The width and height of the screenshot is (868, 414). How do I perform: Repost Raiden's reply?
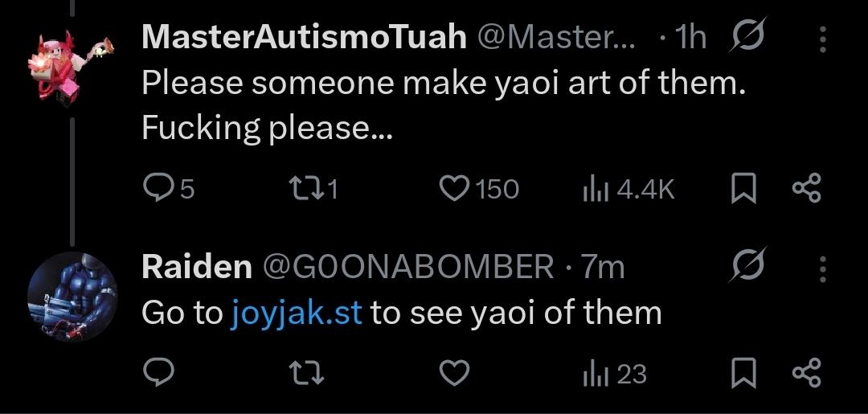tap(304, 373)
